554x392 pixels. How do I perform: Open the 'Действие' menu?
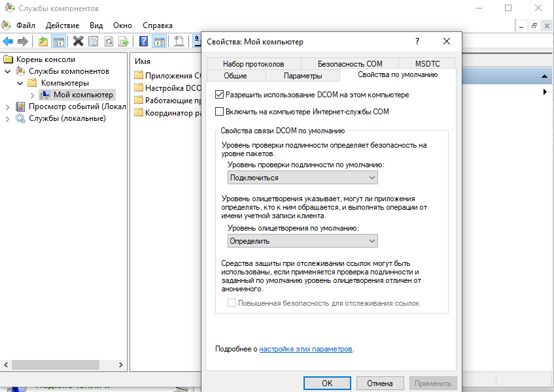[62, 25]
